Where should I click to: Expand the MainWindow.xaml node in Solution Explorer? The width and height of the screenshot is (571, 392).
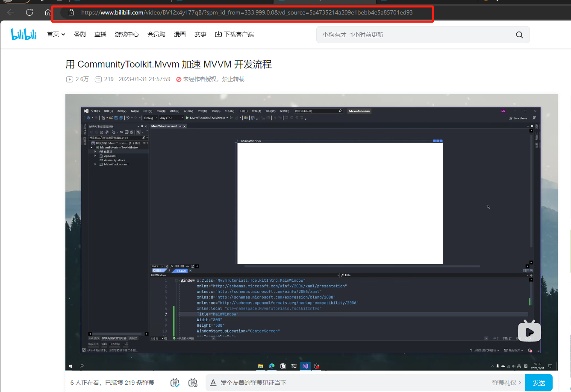[x=95, y=164]
